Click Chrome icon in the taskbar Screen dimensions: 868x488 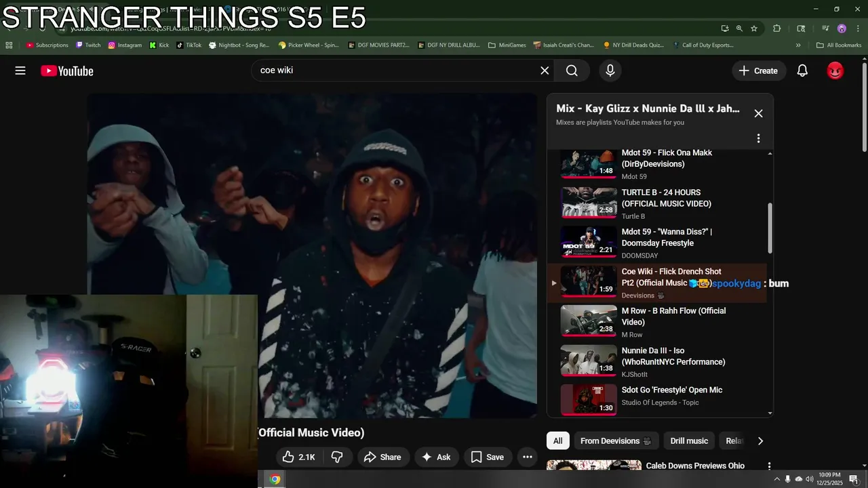click(x=275, y=479)
